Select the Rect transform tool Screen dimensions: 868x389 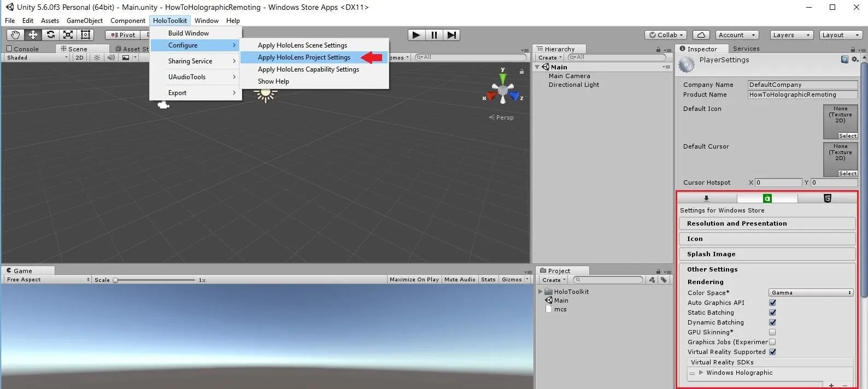click(85, 34)
